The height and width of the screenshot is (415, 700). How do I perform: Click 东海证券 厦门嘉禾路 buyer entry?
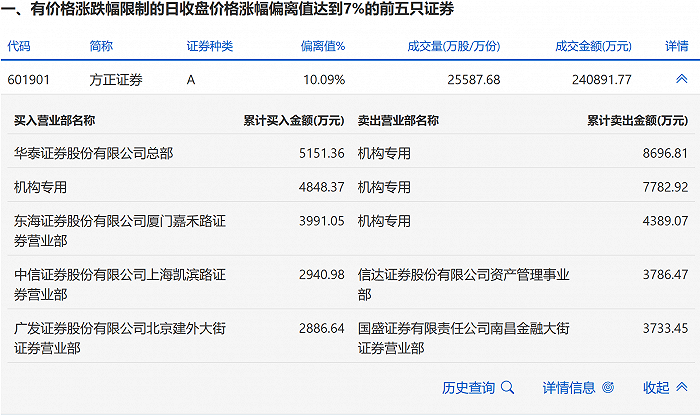pos(120,231)
